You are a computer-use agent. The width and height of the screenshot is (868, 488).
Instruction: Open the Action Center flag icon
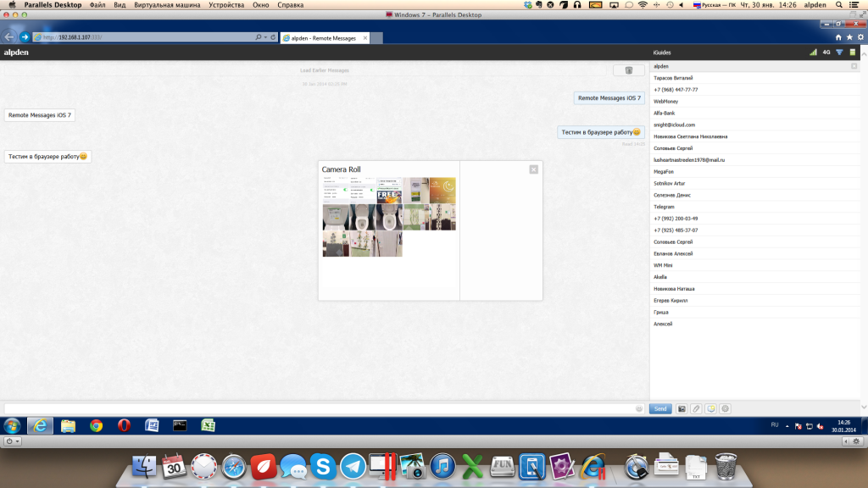798,426
